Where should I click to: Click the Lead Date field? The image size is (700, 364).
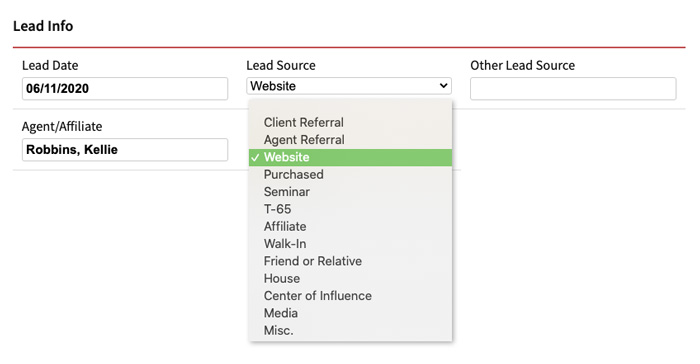click(x=125, y=88)
